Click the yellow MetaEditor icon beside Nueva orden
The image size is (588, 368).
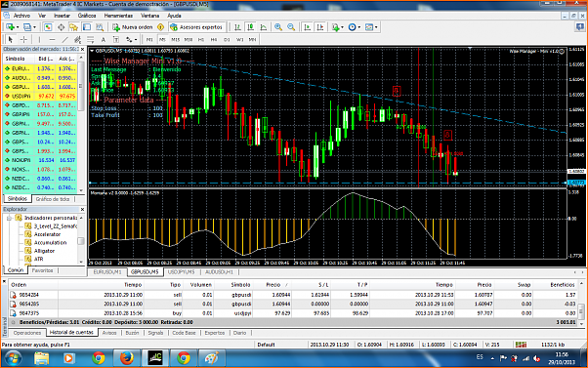click(x=160, y=27)
